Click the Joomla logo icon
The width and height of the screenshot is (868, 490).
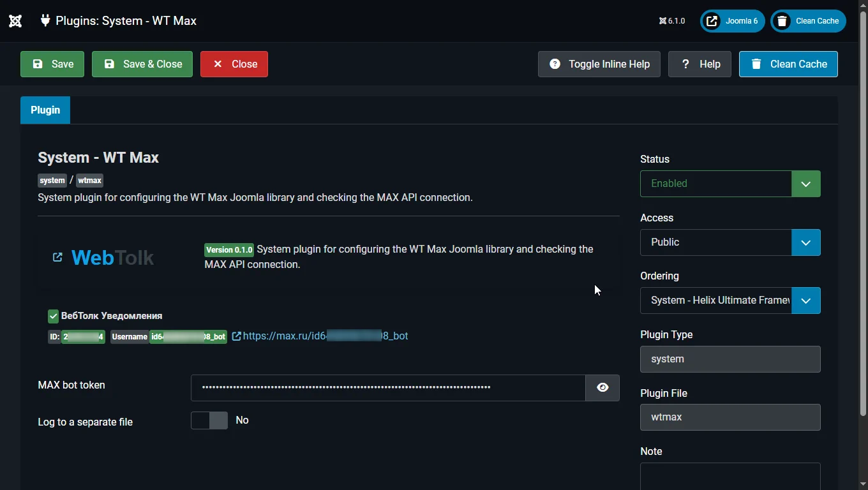[15, 21]
